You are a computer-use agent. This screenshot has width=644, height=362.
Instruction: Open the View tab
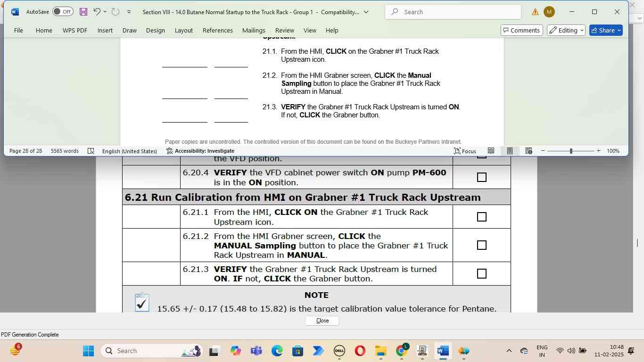pyautogui.click(x=310, y=30)
